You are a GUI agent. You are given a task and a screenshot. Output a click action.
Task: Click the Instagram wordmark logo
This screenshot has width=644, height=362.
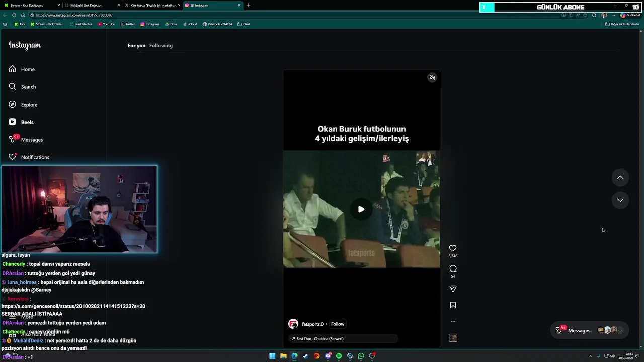click(24, 45)
